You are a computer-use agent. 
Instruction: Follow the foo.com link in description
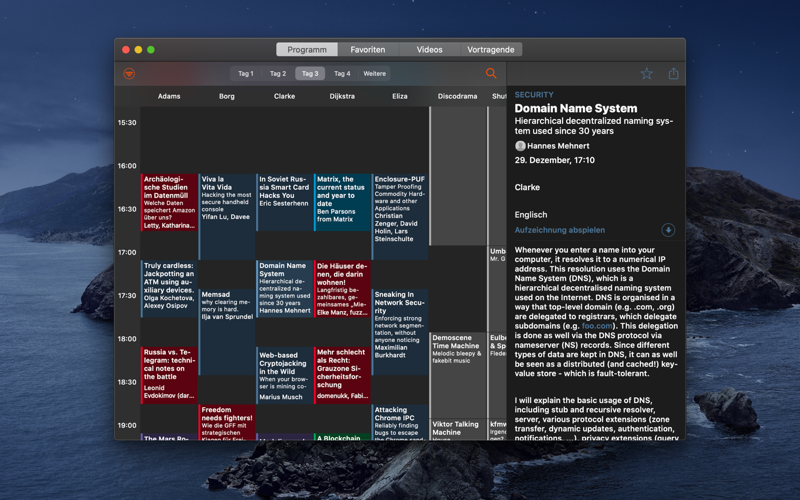tap(596, 326)
